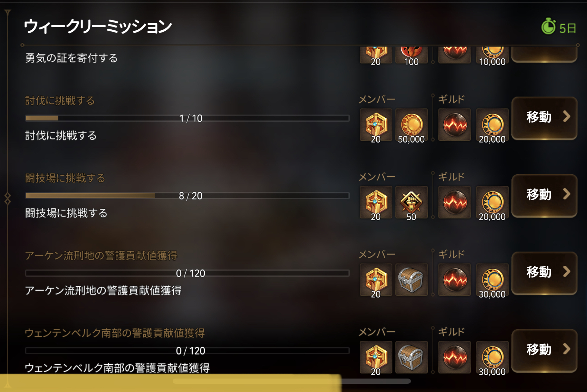Tap the arena fist badge reward showing 50

pyautogui.click(x=411, y=202)
